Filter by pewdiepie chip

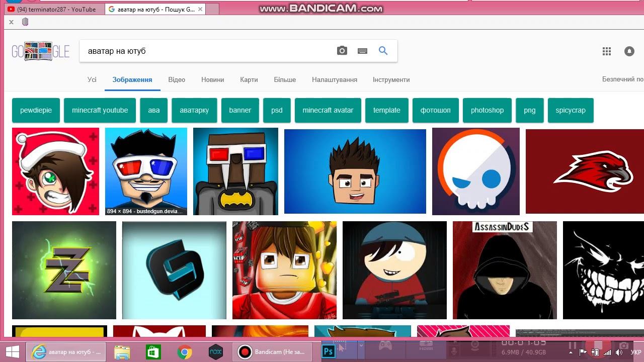tap(36, 110)
